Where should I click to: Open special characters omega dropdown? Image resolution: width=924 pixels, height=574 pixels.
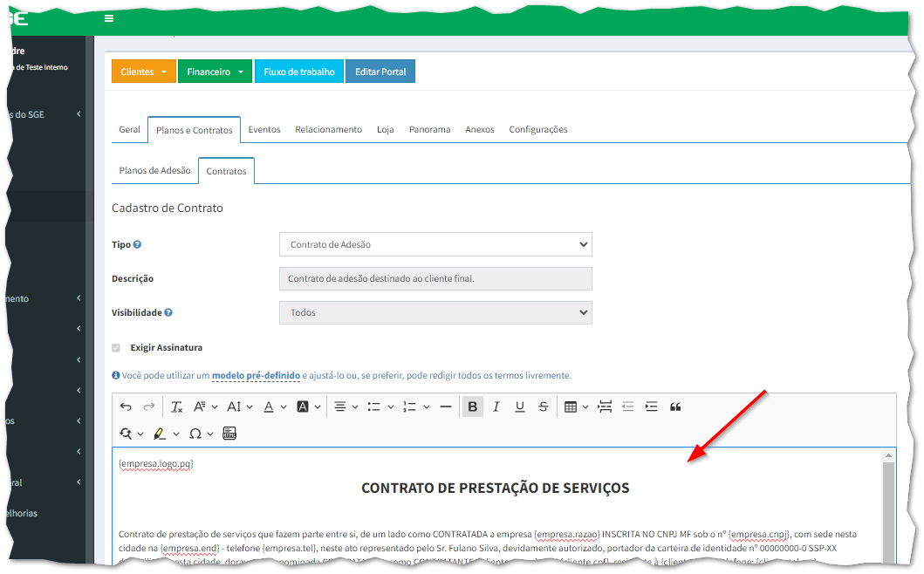201,434
